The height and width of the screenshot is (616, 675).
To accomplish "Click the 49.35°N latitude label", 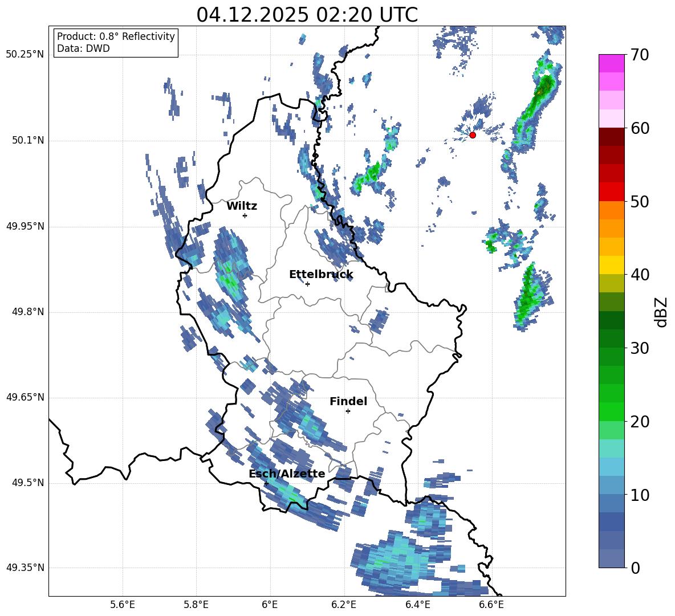I will 25,568.
